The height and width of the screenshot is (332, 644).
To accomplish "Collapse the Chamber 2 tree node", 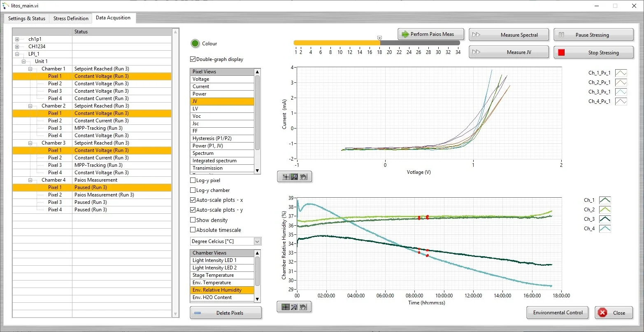I will 30,106.
